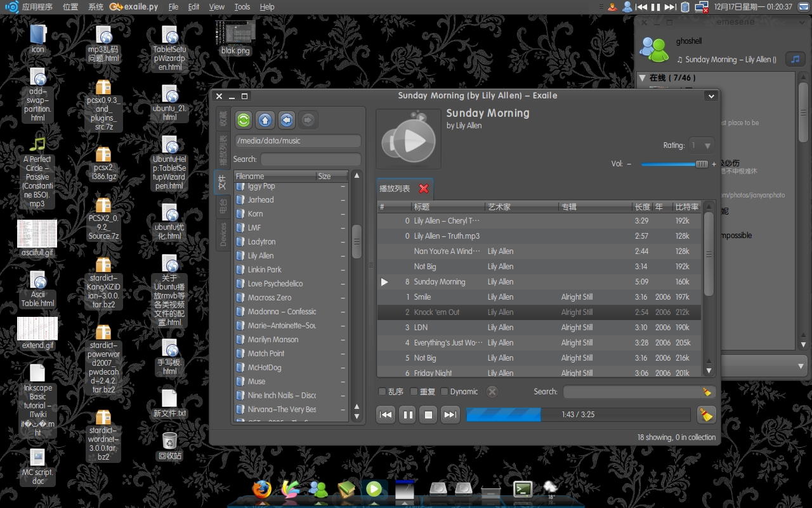The height and width of the screenshot is (508, 812).
Task: Open network status icon in top panel
Action: pos(702,7)
